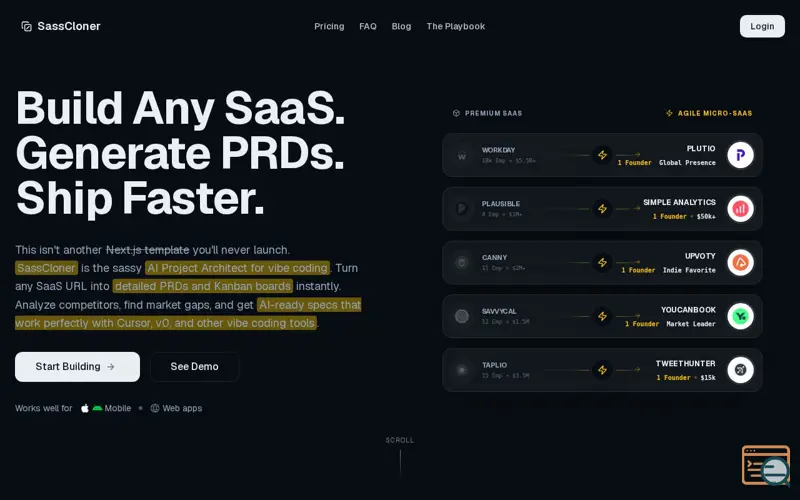Click the Taplio logo circle
Image resolution: width=800 pixels, height=500 pixels.
coord(462,370)
